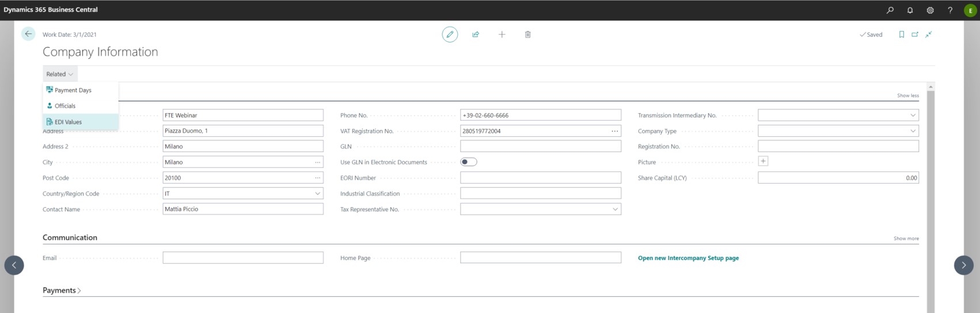Add a picture with the plus button

coord(763,161)
